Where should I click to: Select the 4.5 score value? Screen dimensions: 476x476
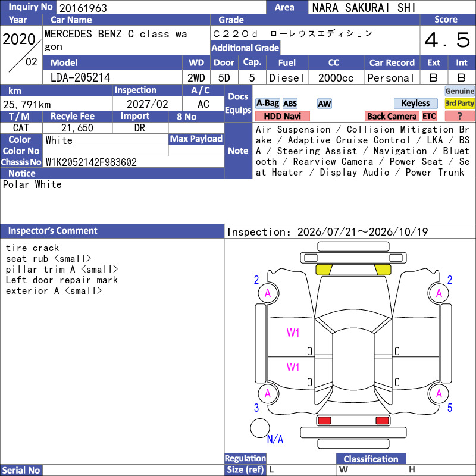(x=447, y=40)
